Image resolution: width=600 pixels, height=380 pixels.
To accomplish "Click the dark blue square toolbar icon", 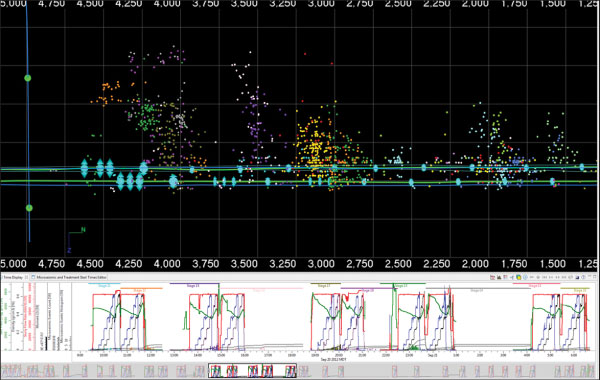I will coord(577,277).
